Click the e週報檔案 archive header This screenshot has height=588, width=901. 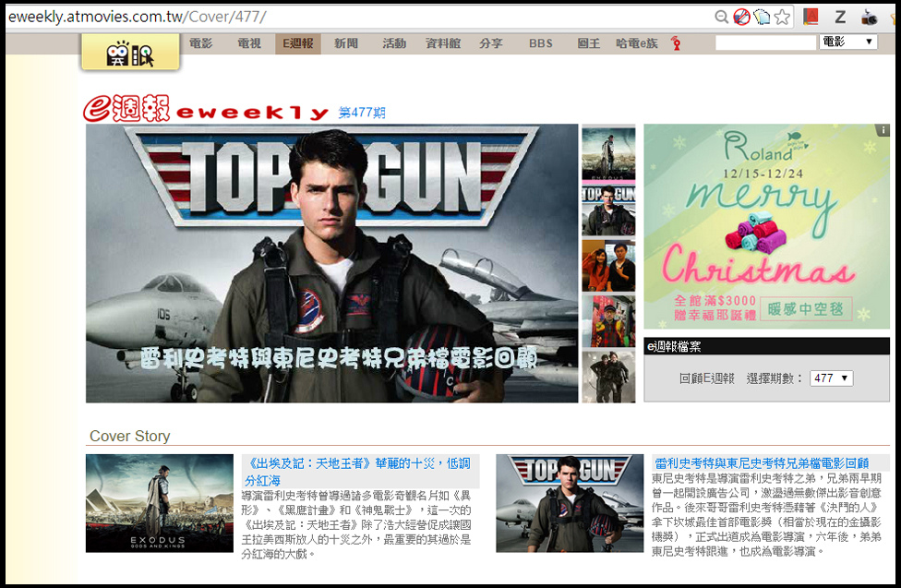tap(766, 346)
